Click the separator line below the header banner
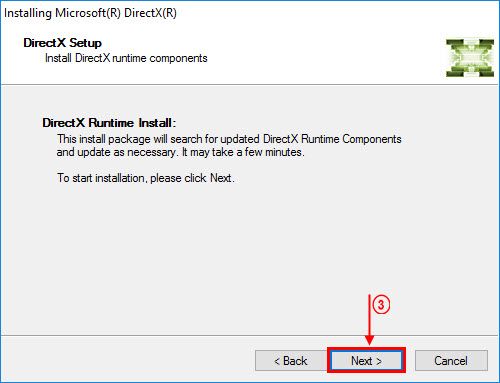This screenshot has width=500, height=383. (250, 85)
